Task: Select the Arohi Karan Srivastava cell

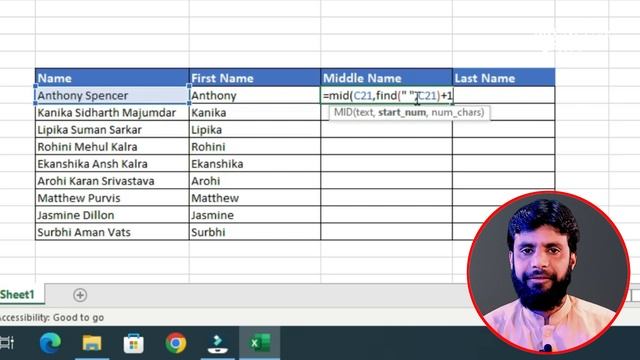Action: point(112,181)
